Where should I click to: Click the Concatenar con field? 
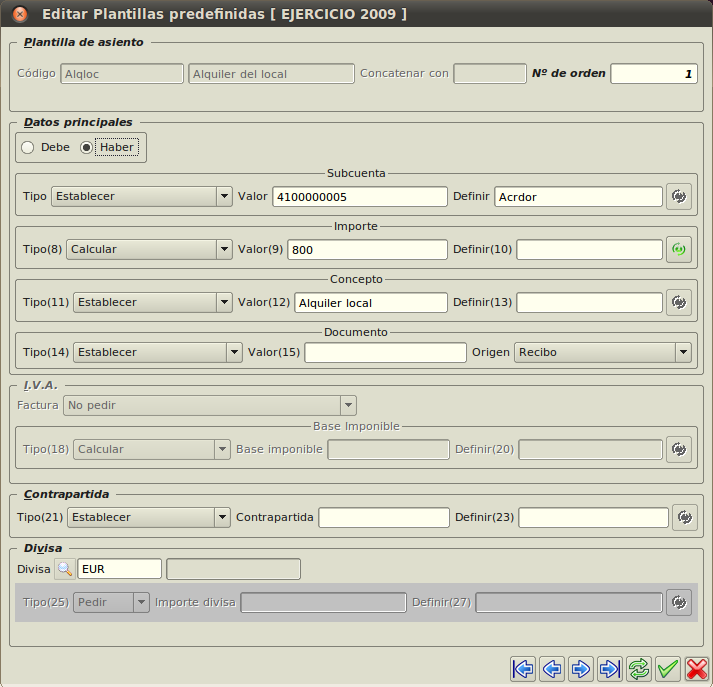(x=490, y=73)
